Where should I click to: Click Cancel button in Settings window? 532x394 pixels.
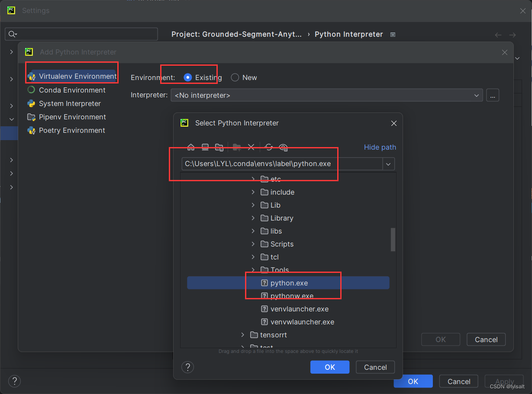pyautogui.click(x=459, y=381)
